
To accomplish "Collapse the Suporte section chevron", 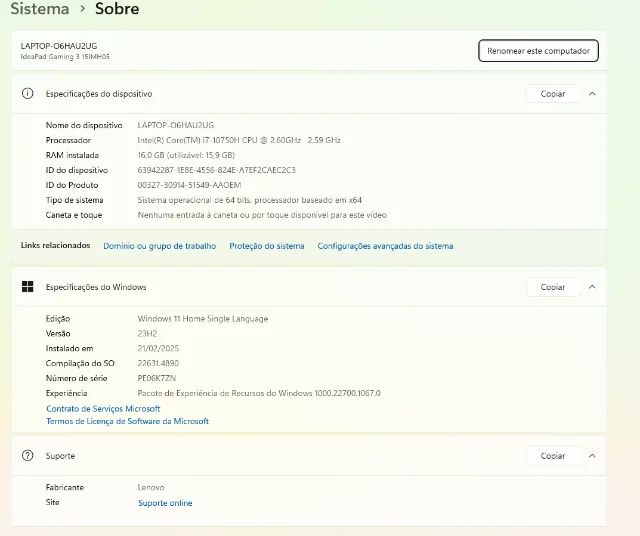I will point(592,455).
